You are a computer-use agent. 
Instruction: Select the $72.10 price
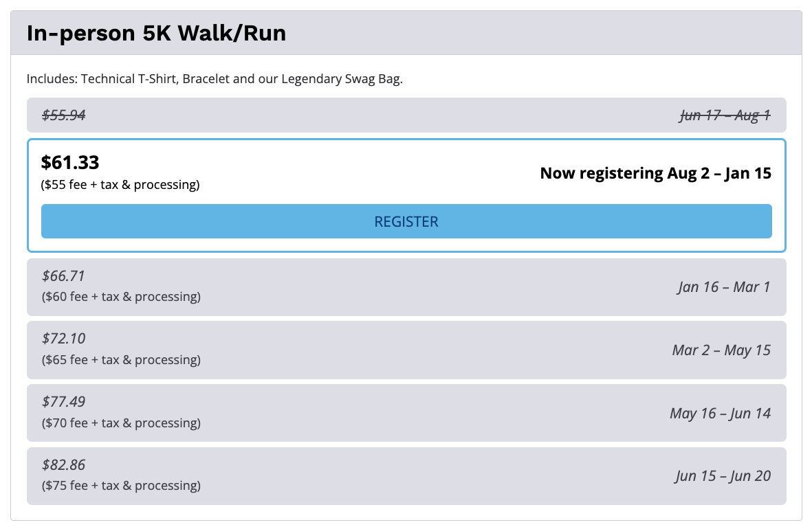pyautogui.click(x=63, y=339)
